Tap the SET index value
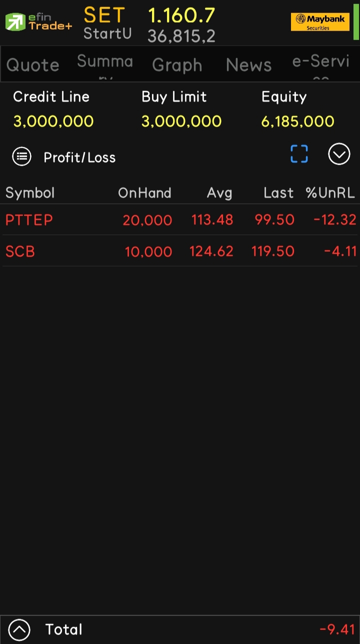360x644 pixels. 181,16
